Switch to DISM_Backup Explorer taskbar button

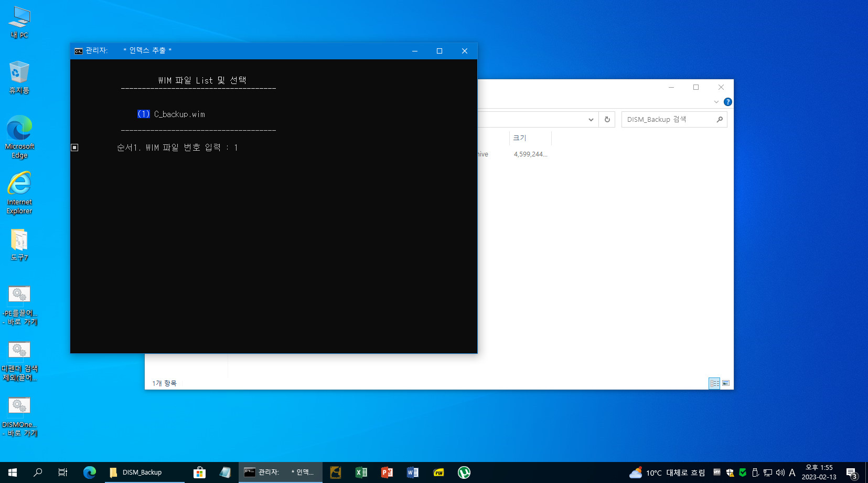[x=145, y=472]
